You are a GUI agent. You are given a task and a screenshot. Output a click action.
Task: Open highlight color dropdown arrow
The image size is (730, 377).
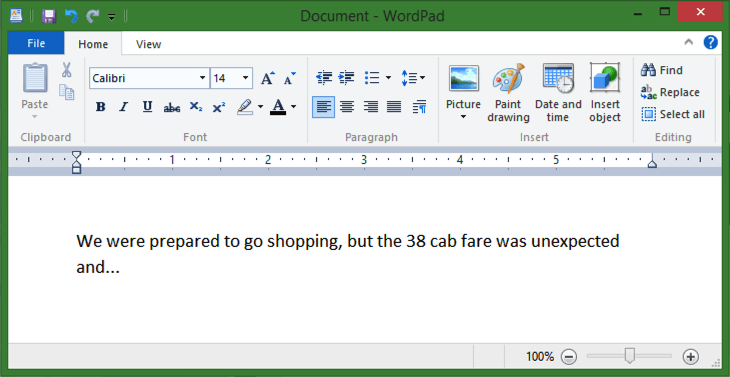point(260,107)
